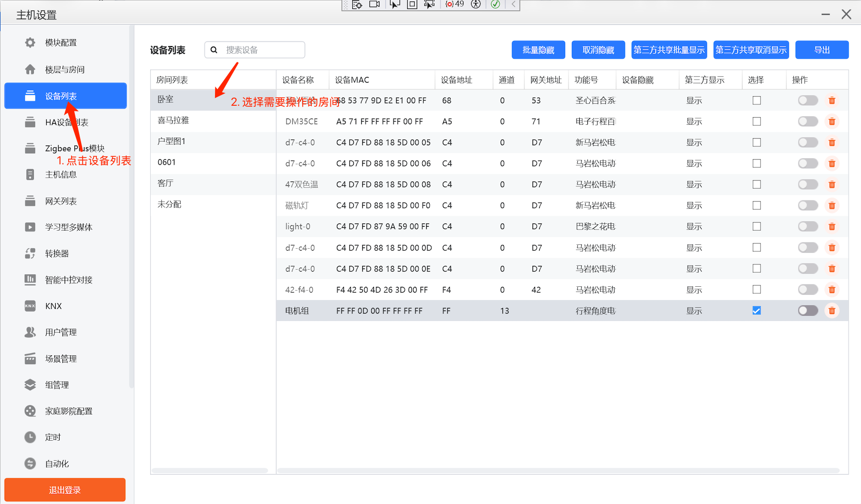Viewport: 861px width, 504px height.
Task: Choose 未分配 from room list
Action: tap(169, 204)
